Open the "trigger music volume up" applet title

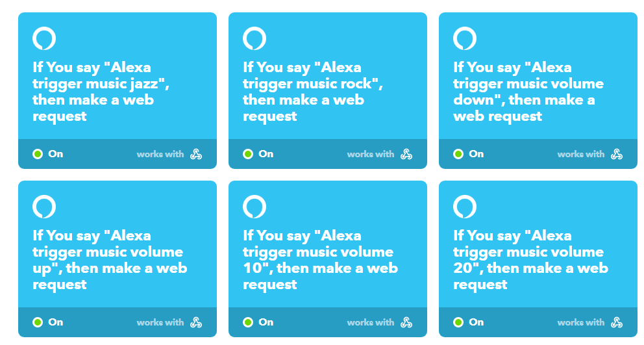tap(110, 260)
